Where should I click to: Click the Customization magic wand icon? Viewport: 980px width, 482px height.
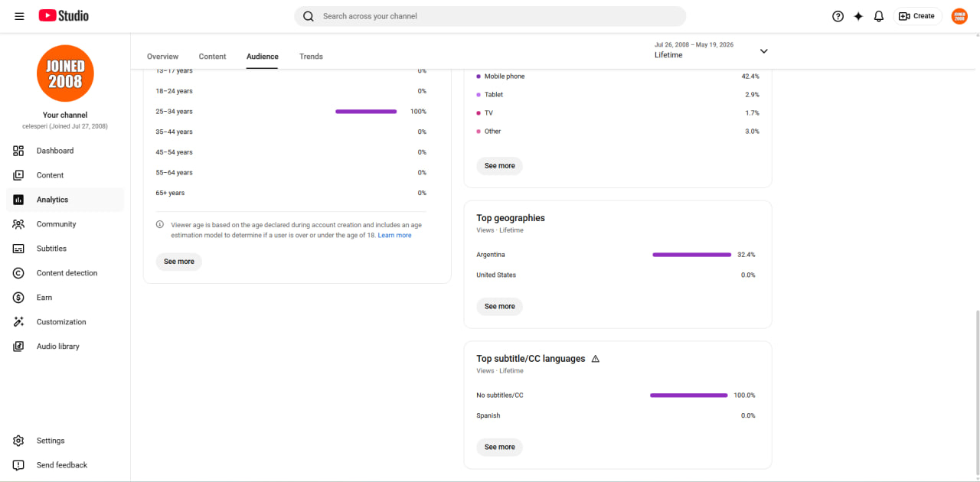pyautogui.click(x=19, y=322)
